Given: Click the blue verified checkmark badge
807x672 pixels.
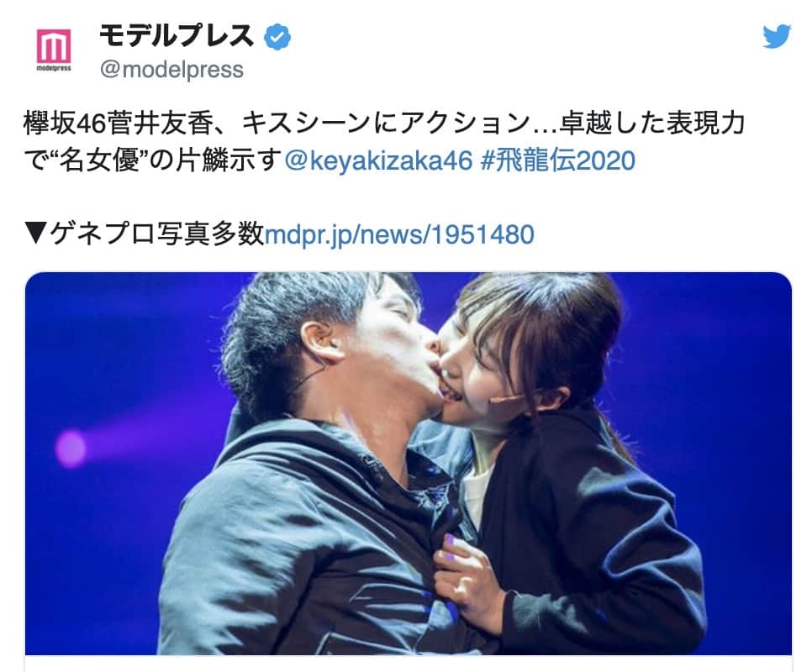Looking at the screenshot, I should [x=277, y=37].
